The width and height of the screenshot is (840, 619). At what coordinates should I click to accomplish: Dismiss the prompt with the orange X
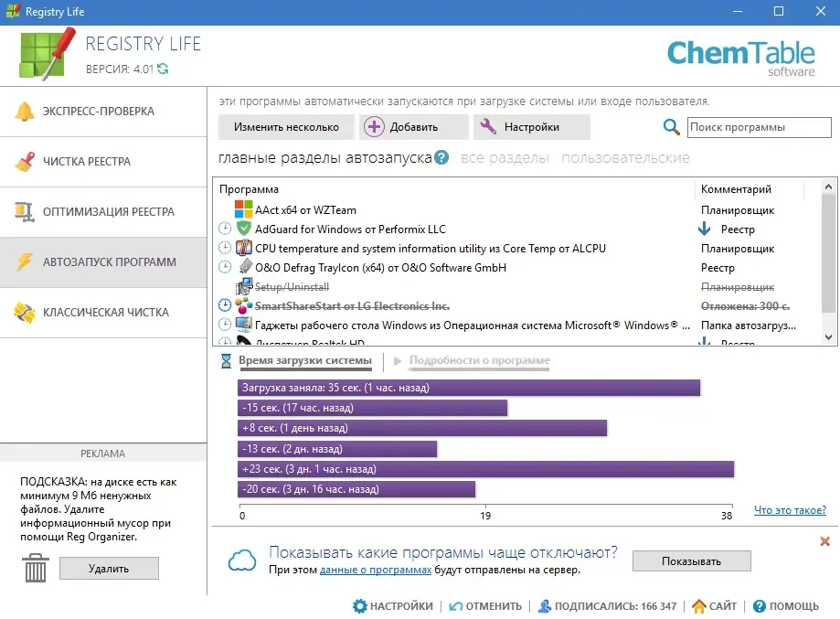[824, 541]
